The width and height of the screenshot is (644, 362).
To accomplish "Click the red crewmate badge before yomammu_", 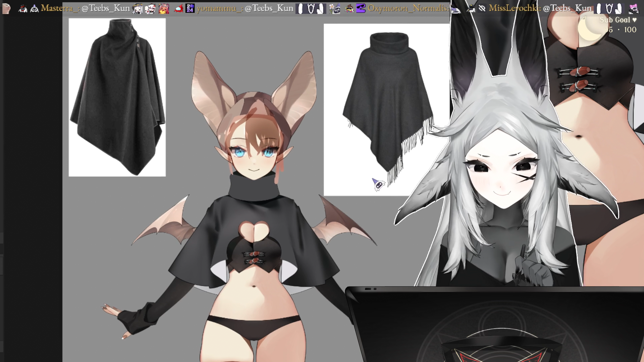I will 179,8.
